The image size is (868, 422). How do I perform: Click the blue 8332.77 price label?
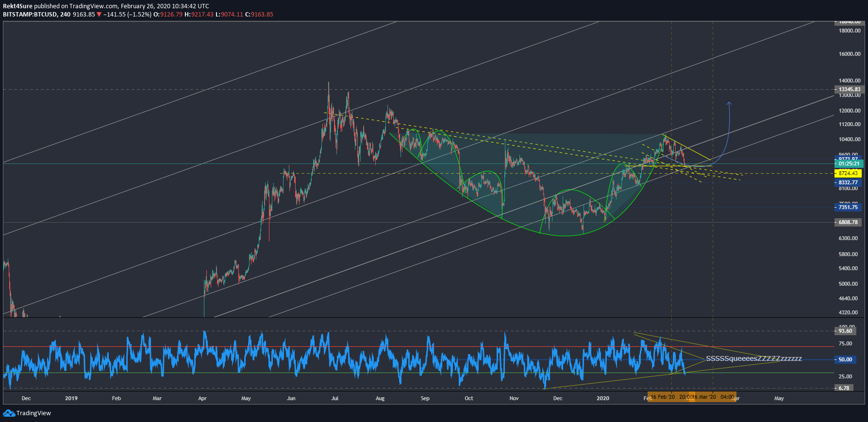[848, 182]
